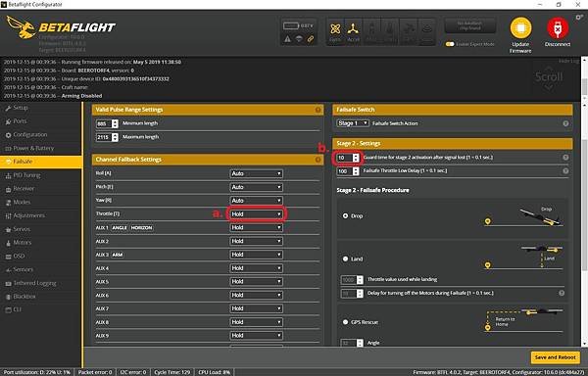Open the Servos tab
588x376 pixels.
click(41, 229)
